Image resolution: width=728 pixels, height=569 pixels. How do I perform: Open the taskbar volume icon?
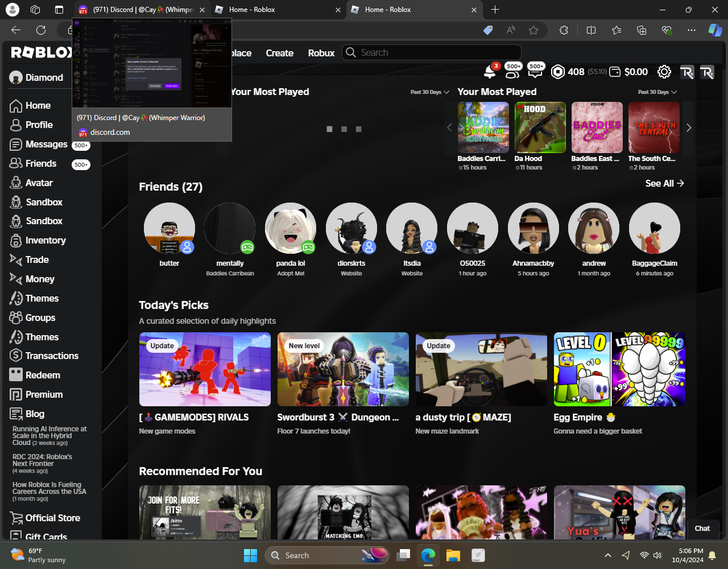(x=657, y=555)
